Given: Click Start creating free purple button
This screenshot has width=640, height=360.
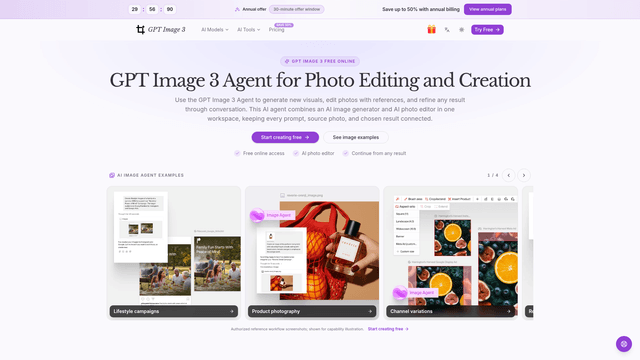Looking at the screenshot, I should pos(285,137).
